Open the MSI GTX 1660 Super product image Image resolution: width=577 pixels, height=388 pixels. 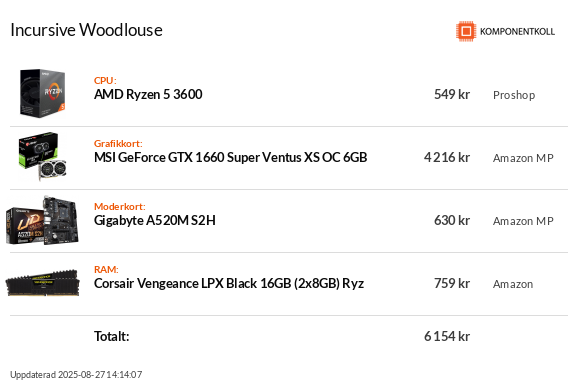pos(42,156)
